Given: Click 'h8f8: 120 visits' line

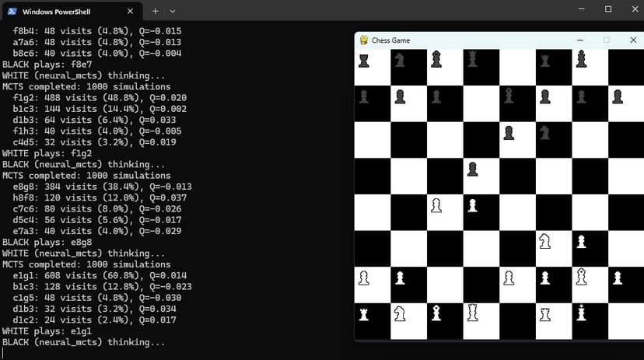Looking at the screenshot, I should 100,197.
